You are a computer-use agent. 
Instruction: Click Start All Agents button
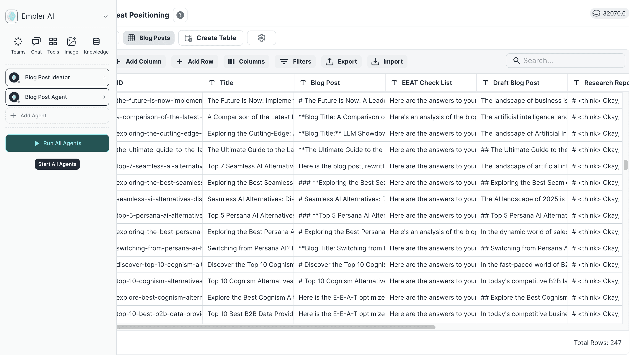[x=57, y=164]
